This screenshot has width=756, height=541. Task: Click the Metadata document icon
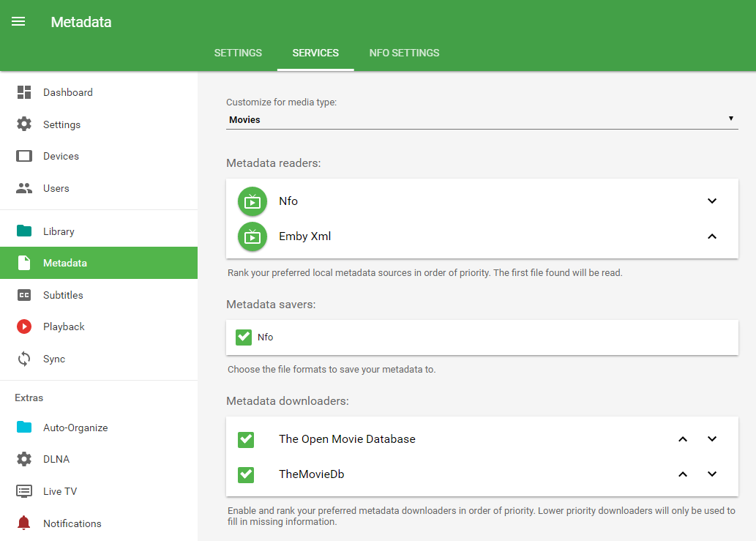coord(24,263)
